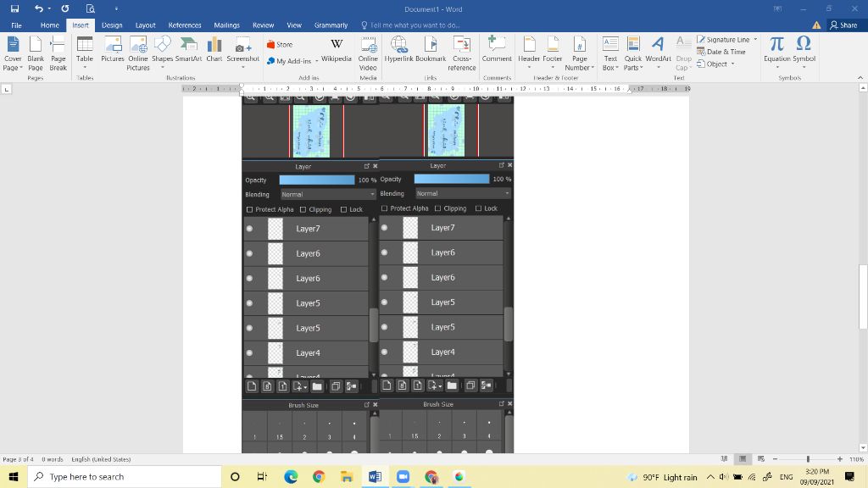
Task: Switch to the Layout tab
Action: click(145, 25)
